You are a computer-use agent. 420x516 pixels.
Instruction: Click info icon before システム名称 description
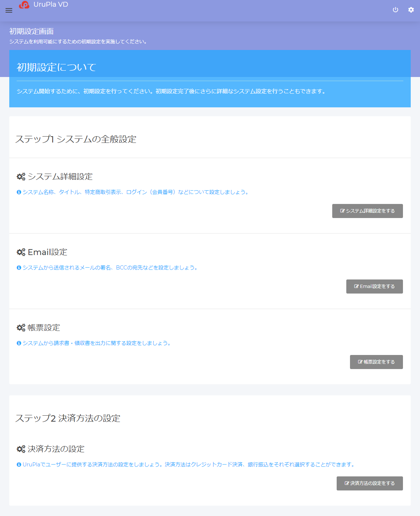click(19, 192)
